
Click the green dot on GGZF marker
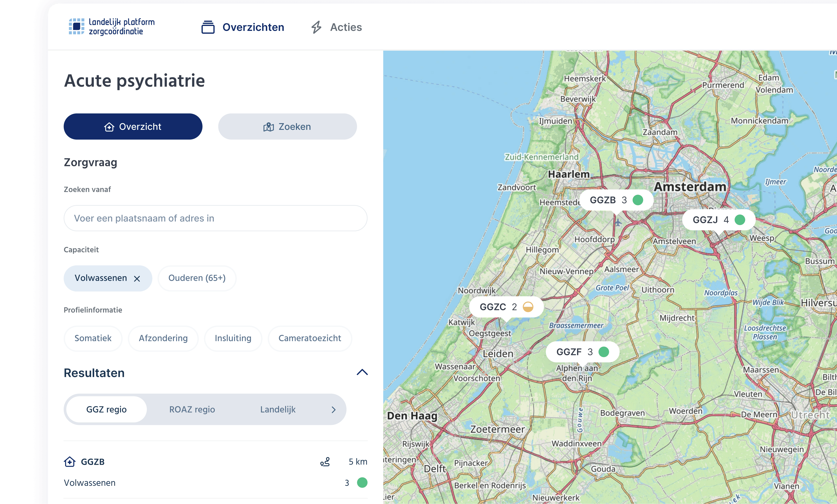point(604,352)
